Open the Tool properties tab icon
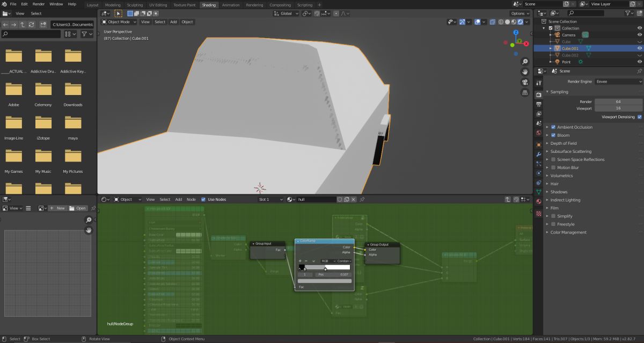The image size is (644, 343). [x=538, y=83]
